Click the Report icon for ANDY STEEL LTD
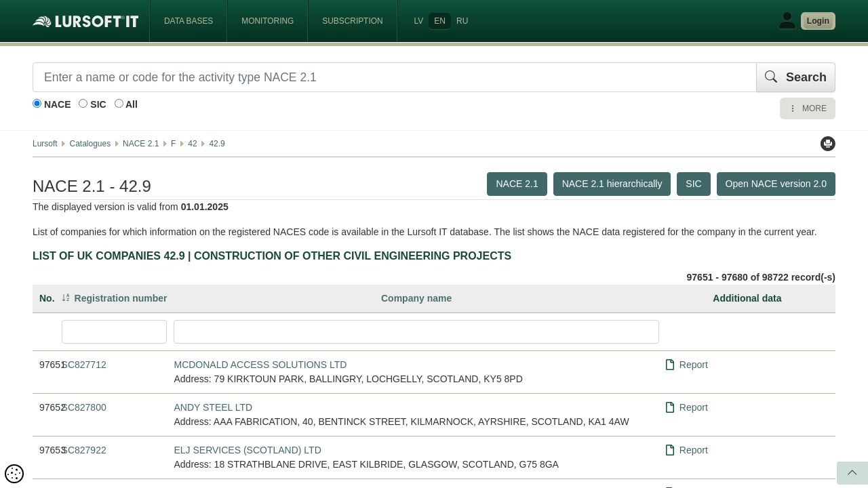Viewport: 868px width, 488px height. point(670,407)
